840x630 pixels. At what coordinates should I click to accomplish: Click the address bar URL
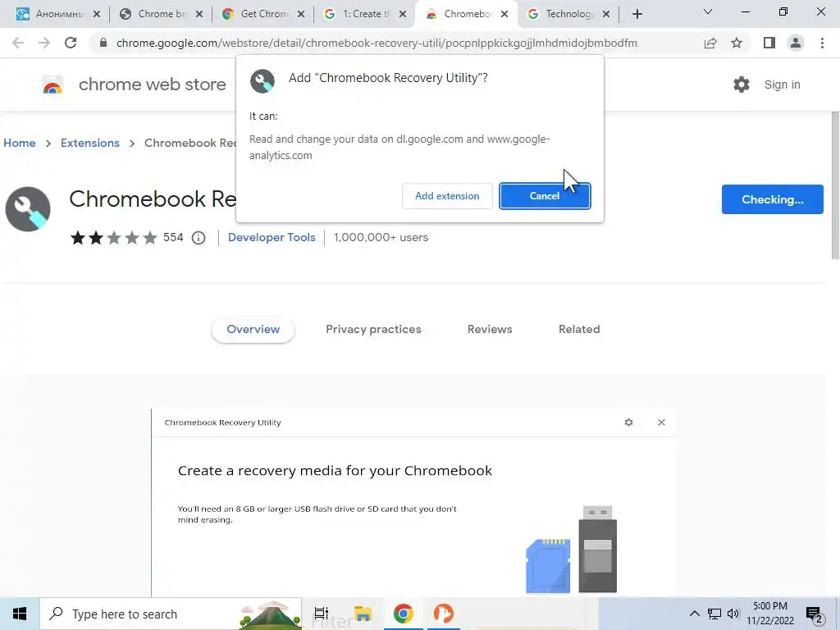[x=377, y=43]
